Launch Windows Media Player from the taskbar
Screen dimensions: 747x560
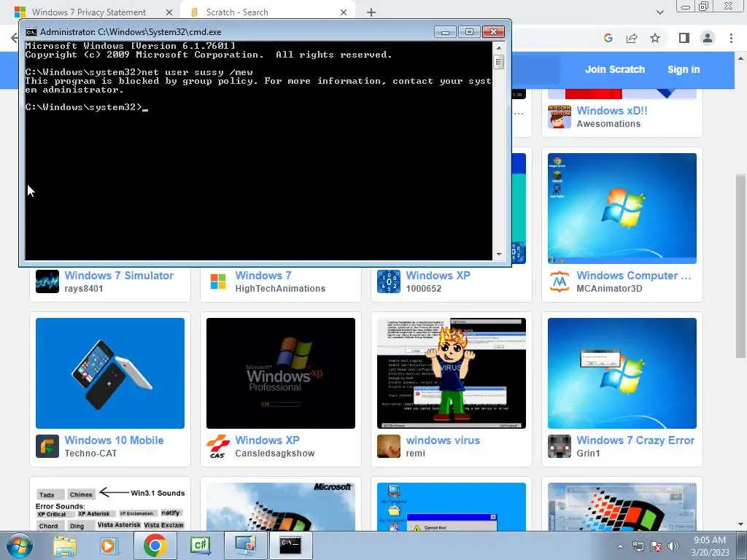click(109, 545)
